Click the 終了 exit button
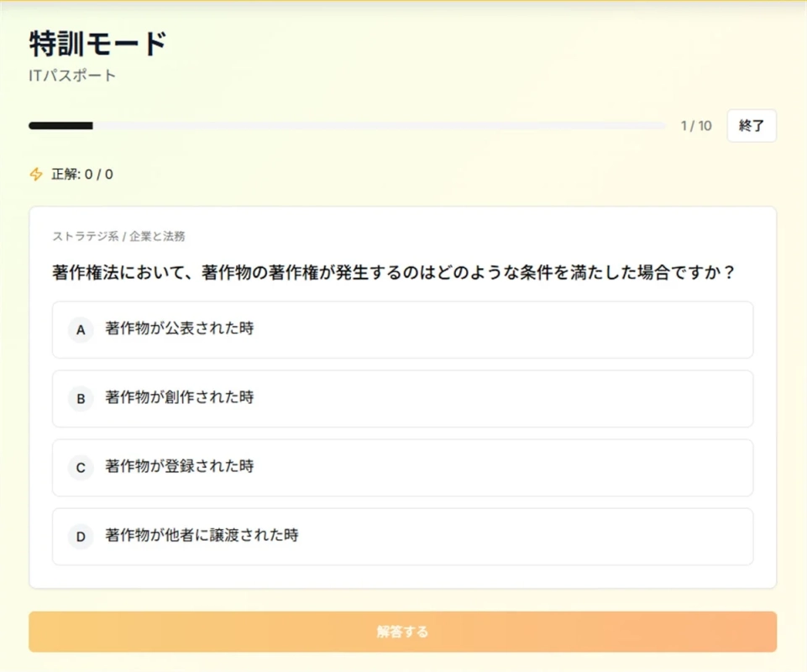 coord(751,126)
